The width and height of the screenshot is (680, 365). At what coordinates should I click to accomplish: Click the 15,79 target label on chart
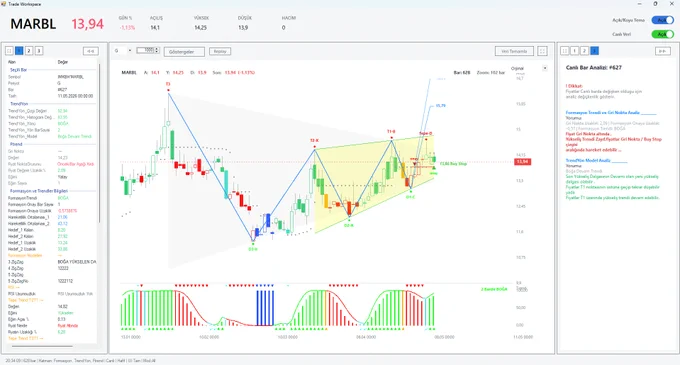440,106
